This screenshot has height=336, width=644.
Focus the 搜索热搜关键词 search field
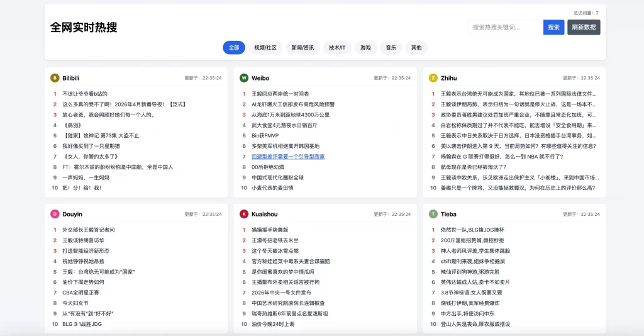[506, 27]
